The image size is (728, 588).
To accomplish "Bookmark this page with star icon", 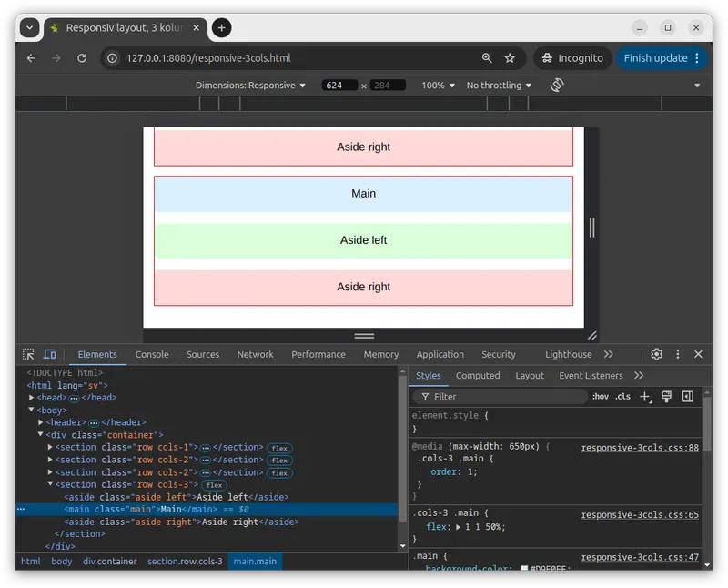I will (x=510, y=58).
